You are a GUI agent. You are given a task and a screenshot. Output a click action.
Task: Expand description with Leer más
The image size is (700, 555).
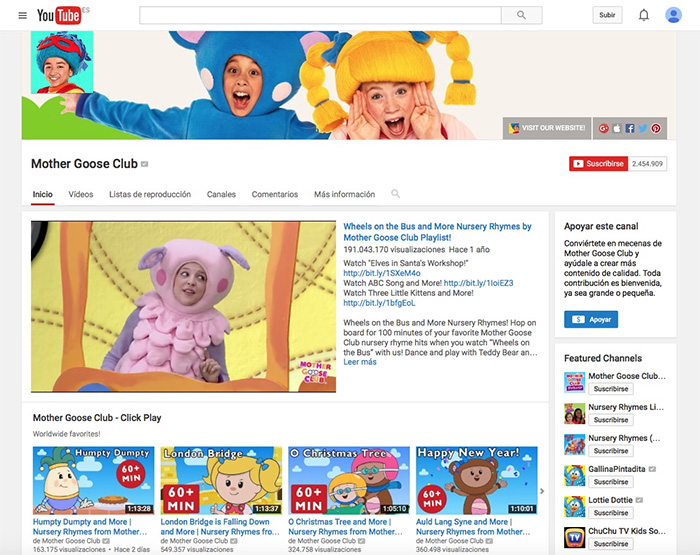360,362
